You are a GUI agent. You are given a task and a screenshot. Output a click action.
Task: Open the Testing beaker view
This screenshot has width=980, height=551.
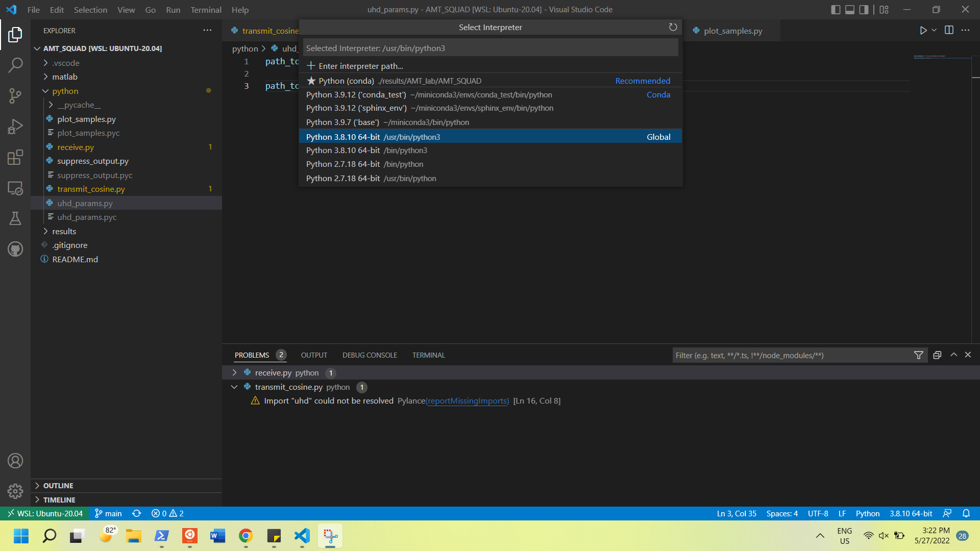(x=15, y=219)
